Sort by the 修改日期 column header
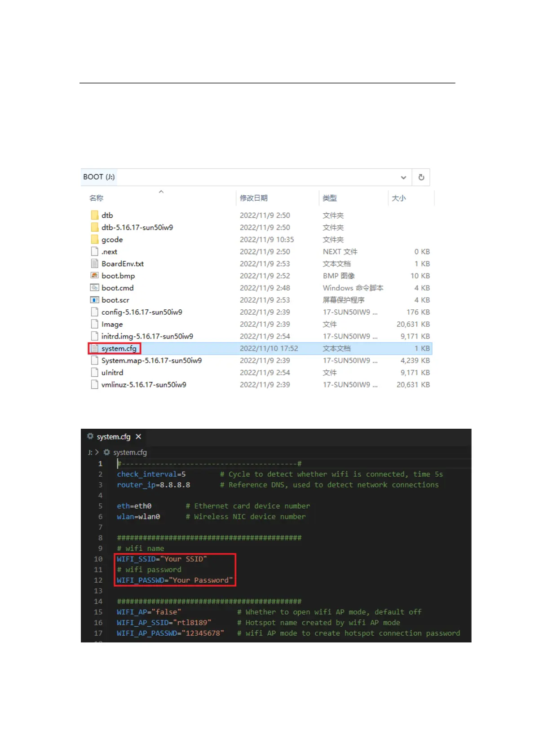The height and width of the screenshot is (756, 535). [x=253, y=198]
